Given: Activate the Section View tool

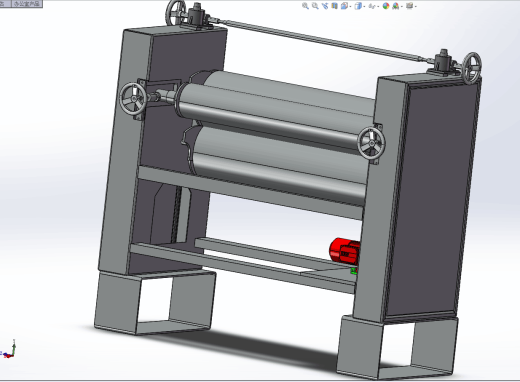Looking at the screenshot, I should (335, 6).
